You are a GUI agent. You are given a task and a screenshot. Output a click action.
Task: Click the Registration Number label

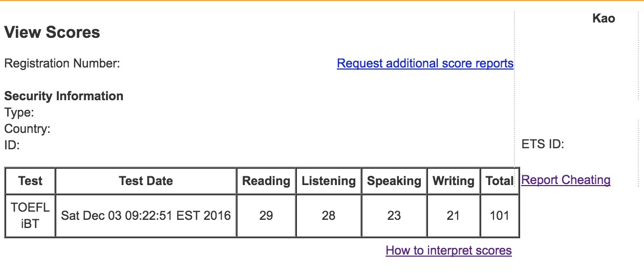[x=62, y=63]
